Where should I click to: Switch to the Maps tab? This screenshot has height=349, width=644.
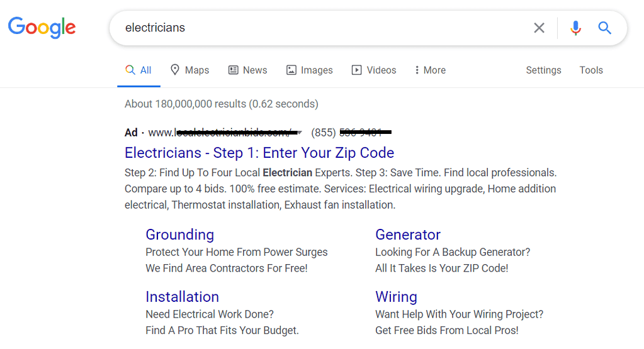point(189,70)
